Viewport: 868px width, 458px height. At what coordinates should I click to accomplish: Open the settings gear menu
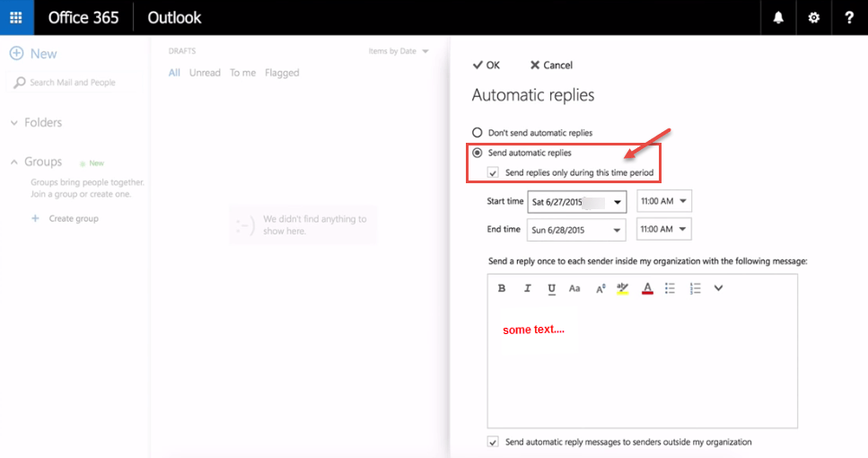coord(813,17)
